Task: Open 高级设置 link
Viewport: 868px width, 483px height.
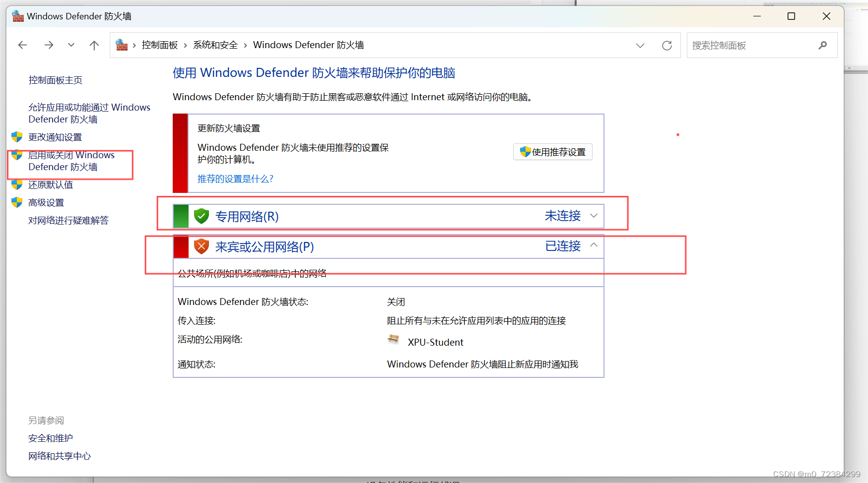Action: [x=46, y=203]
